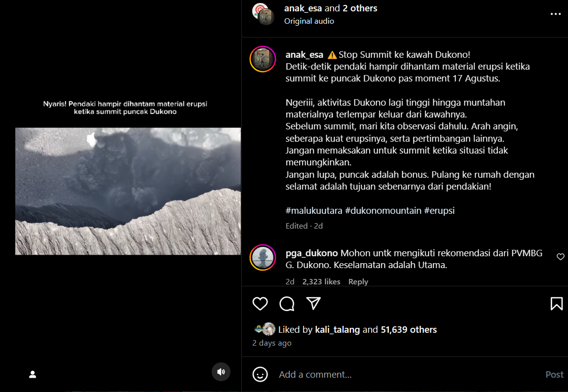Like the post with the heart icon
568x392 pixels.
[x=260, y=304]
